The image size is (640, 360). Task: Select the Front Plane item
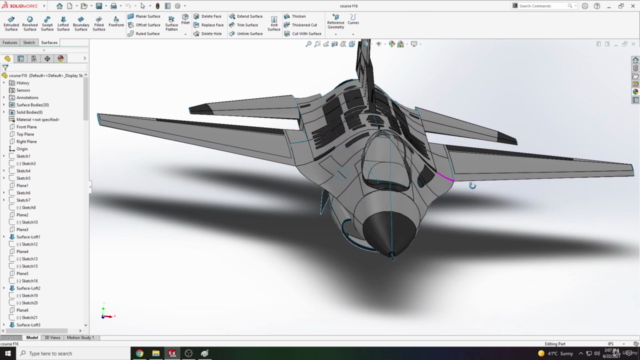click(23, 127)
